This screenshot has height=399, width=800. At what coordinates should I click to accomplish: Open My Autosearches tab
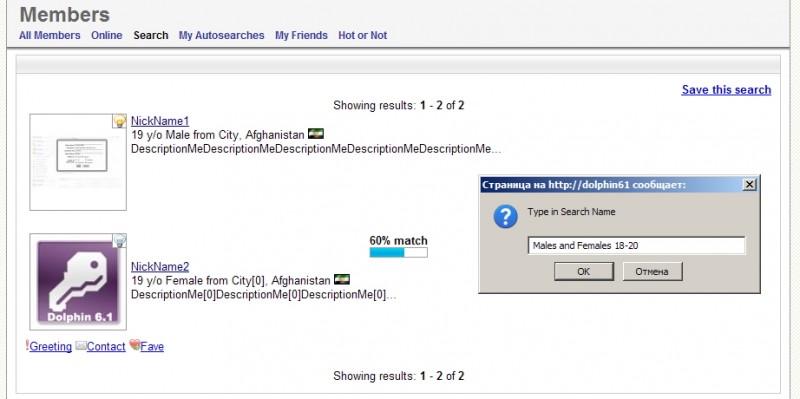[221, 35]
